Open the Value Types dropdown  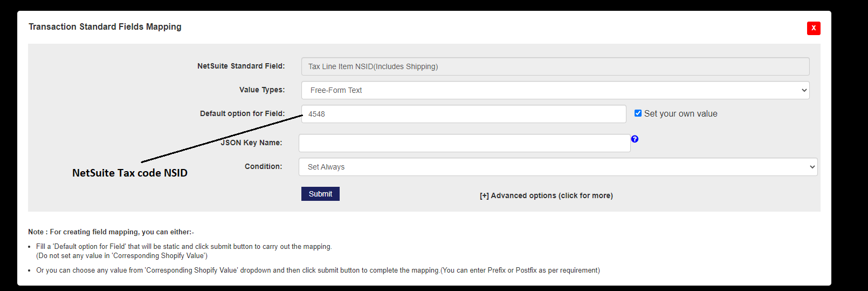point(555,90)
